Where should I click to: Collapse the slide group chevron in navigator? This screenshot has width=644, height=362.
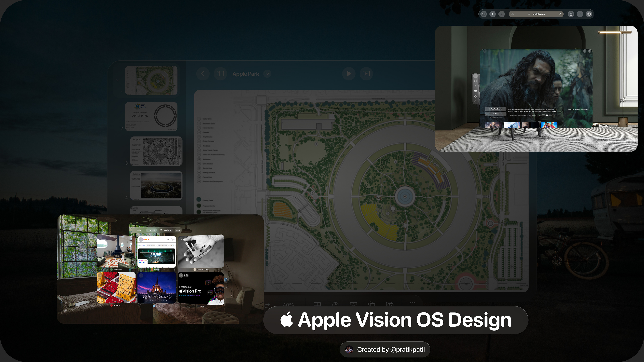pos(118,80)
